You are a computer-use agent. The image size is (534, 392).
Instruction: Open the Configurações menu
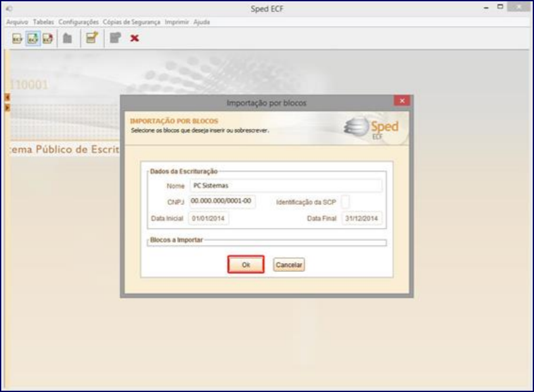click(x=78, y=22)
